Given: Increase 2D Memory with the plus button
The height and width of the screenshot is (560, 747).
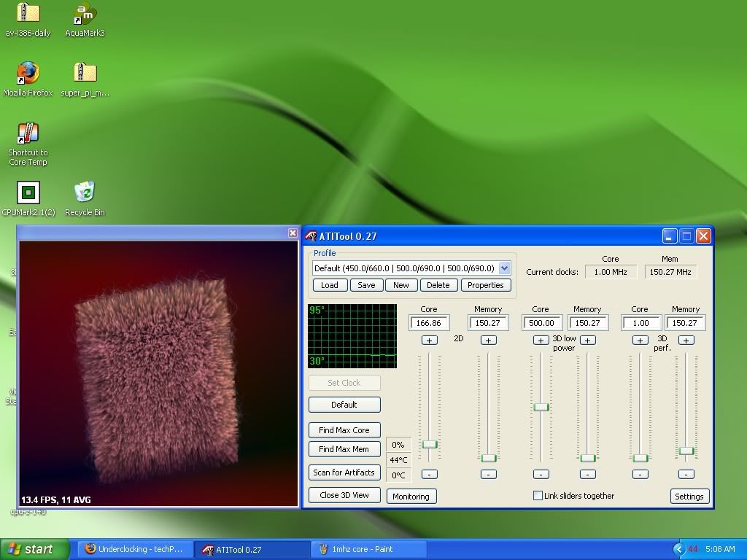Looking at the screenshot, I should [x=488, y=341].
